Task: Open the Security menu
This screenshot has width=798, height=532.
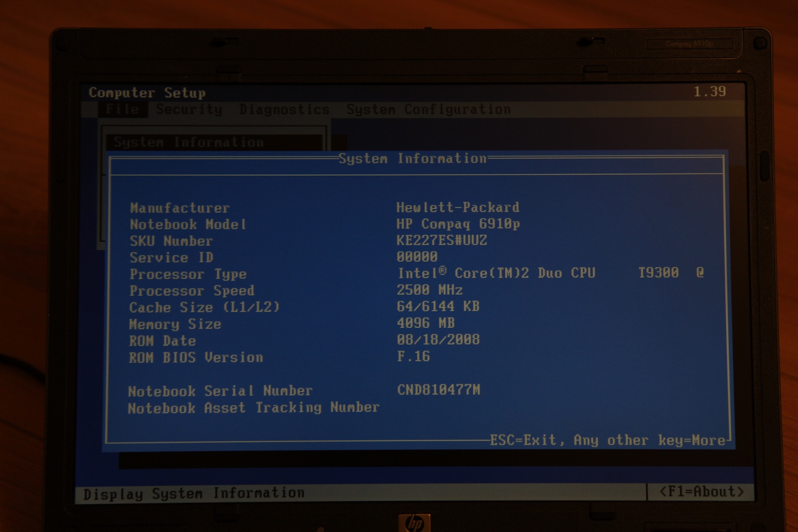Action: (189, 109)
